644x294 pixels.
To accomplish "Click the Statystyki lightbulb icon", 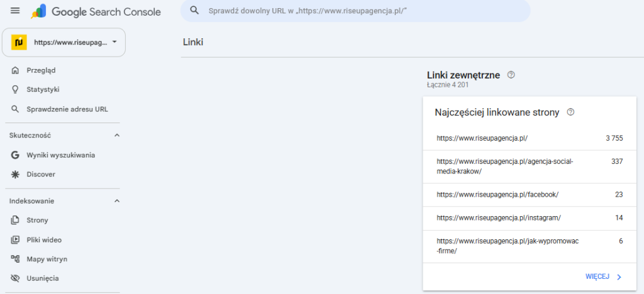I will point(15,89).
